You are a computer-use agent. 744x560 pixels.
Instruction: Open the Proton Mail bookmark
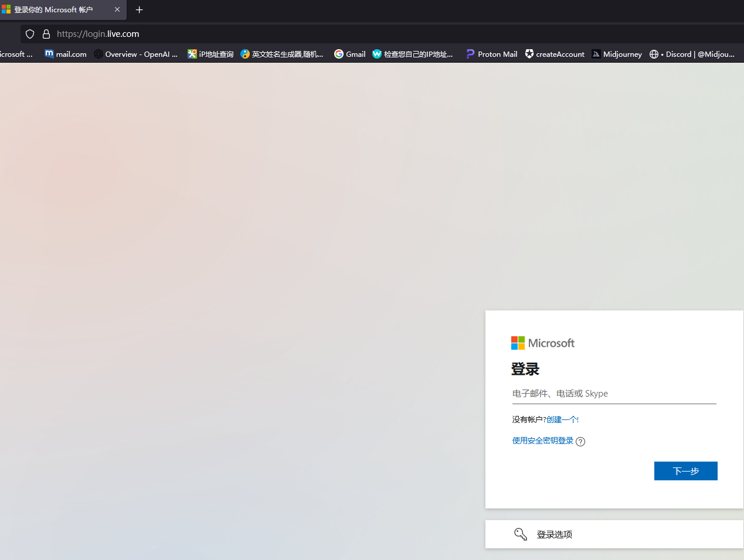coord(492,54)
